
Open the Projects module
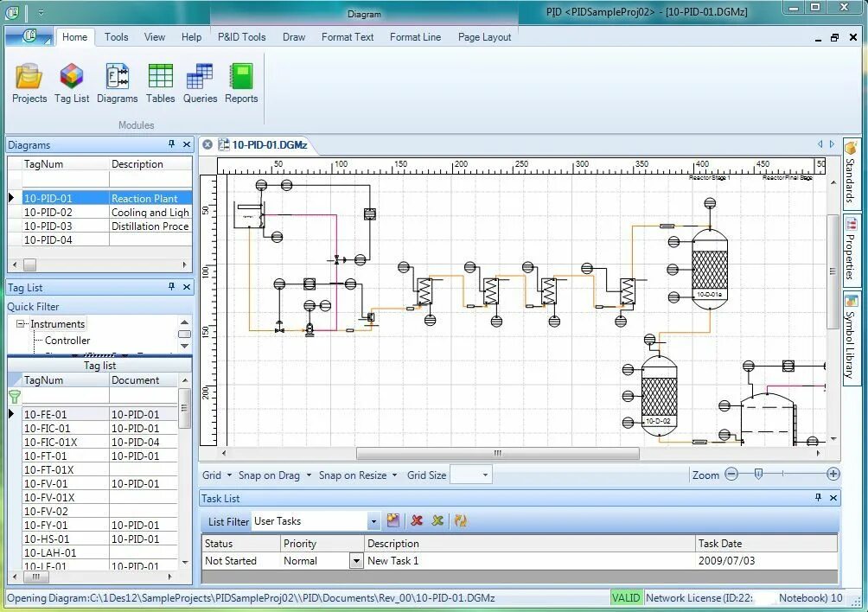(29, 83)
